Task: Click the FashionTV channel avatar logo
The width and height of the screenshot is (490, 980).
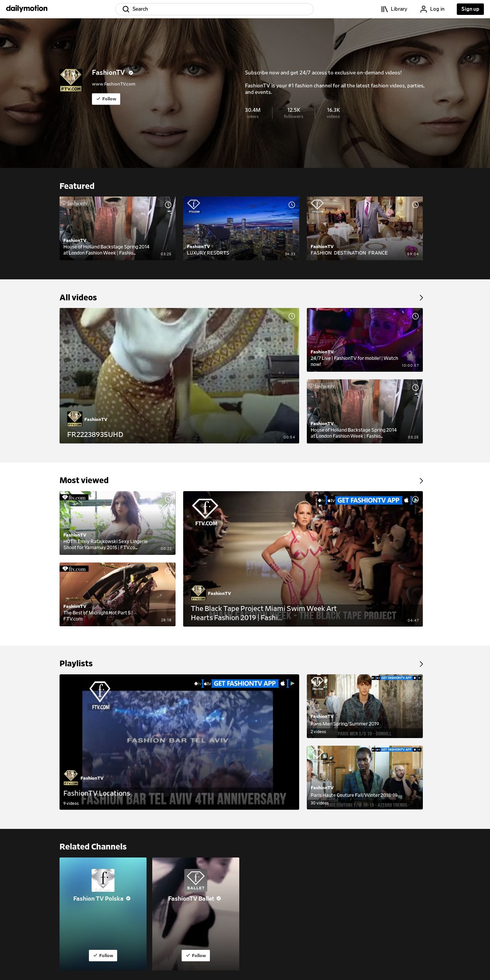Action: point(71,80)
